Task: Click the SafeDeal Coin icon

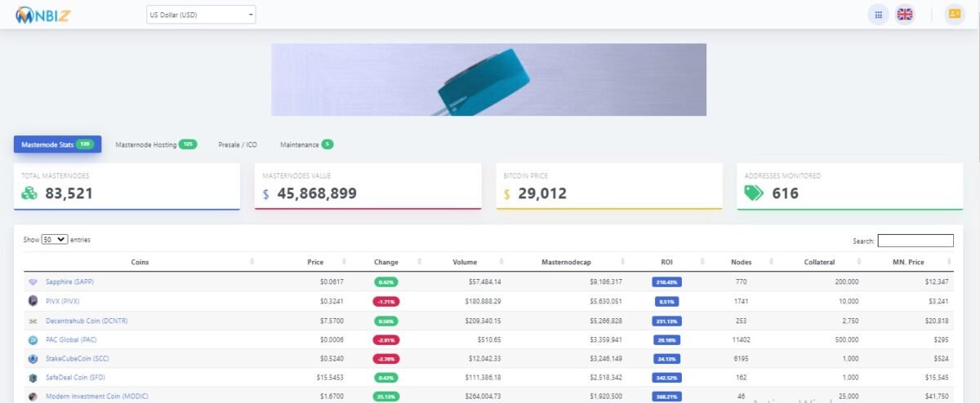Action: click(x=33, y=379)
